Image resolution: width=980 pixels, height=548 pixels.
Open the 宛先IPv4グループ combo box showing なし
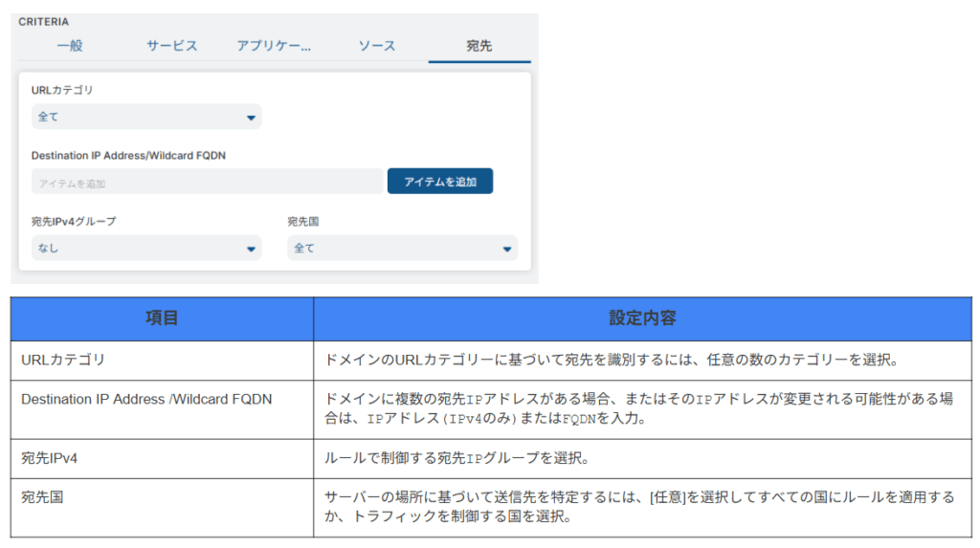[146, 248]
